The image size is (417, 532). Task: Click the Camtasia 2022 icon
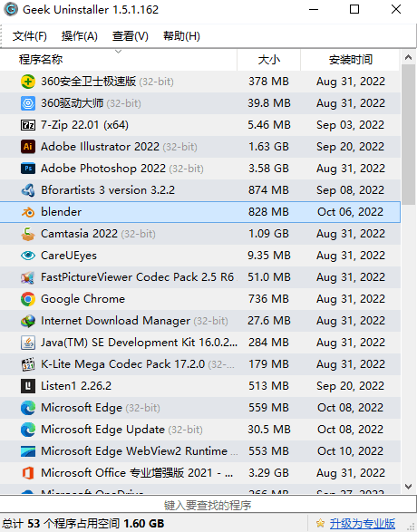pos(28,234)
